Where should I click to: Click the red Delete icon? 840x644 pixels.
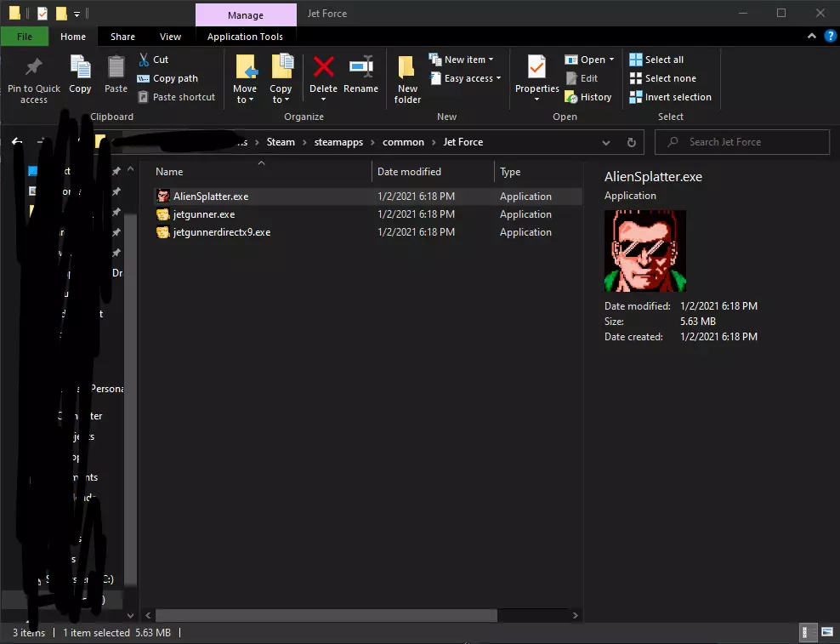click(x=323, y=68)
